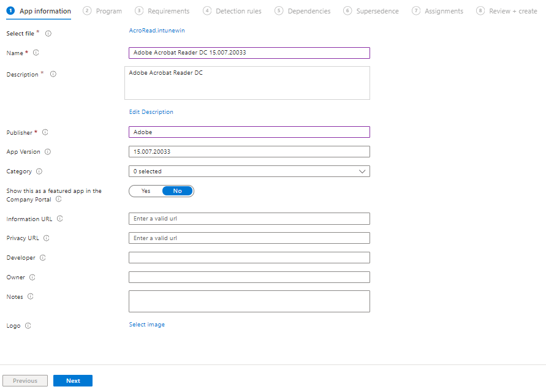Click into the Notes text area
Image resolution: width=546 pixels, height=392 pixels.
tap(249, 301)
